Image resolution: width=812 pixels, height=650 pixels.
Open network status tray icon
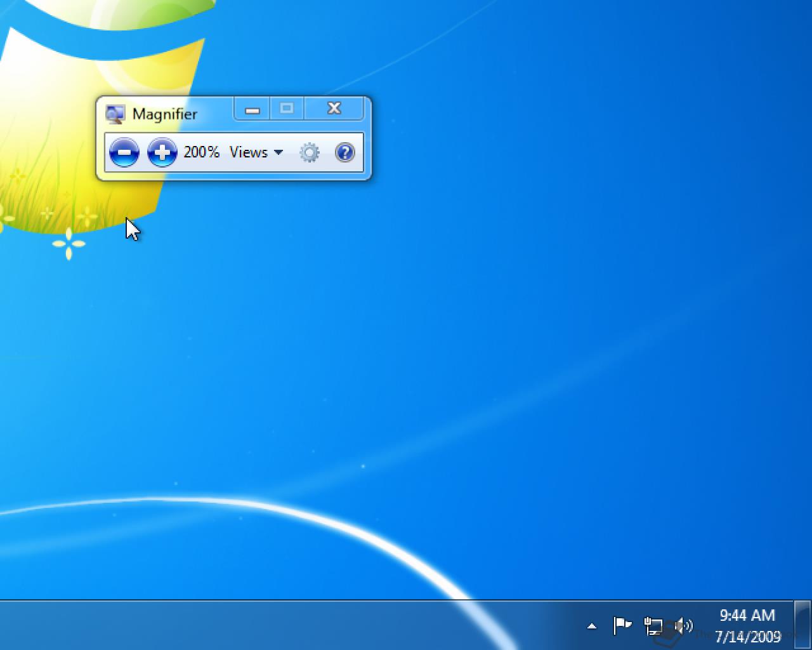pyautogui.click(x=653, y=627)
